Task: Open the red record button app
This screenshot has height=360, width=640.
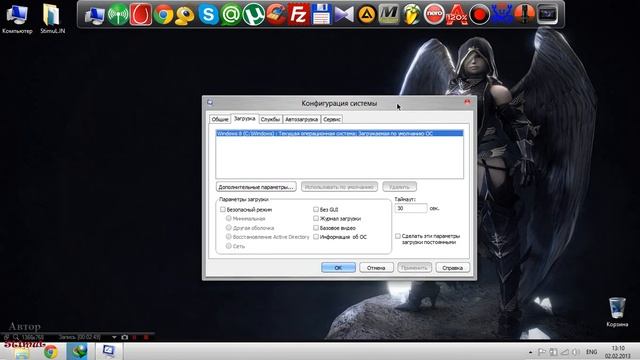Action: [x=479, y=15]
